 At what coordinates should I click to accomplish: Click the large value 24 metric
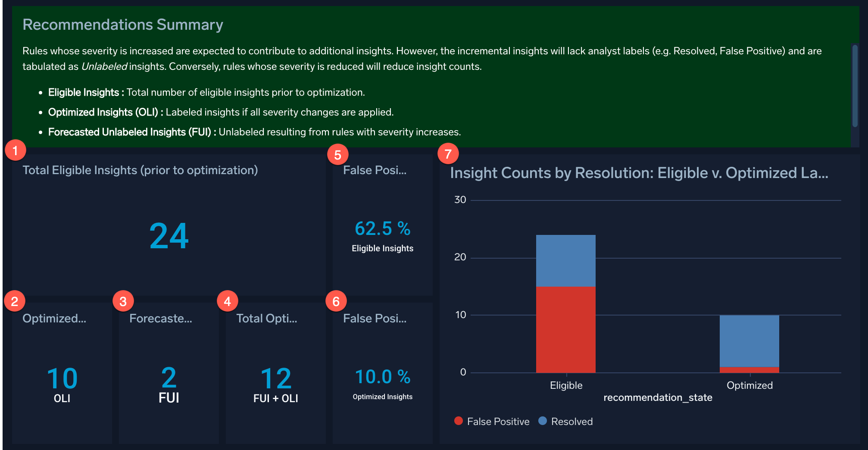coord(169,237)
